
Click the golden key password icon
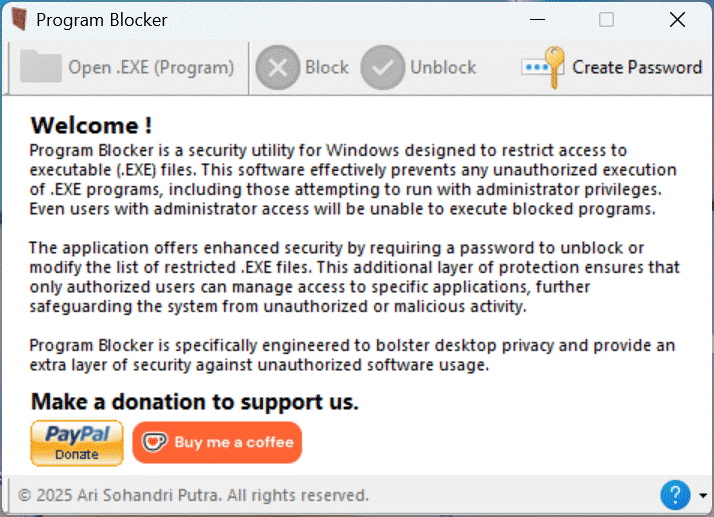pos(543,67)
